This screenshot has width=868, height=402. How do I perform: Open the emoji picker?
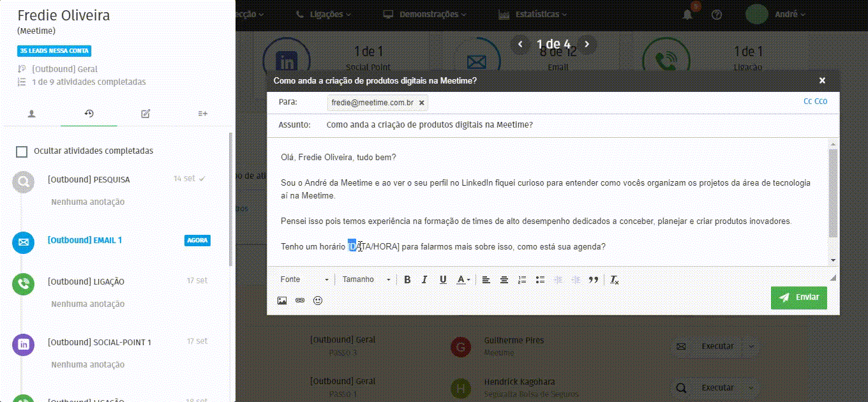(x=317, y=300)
